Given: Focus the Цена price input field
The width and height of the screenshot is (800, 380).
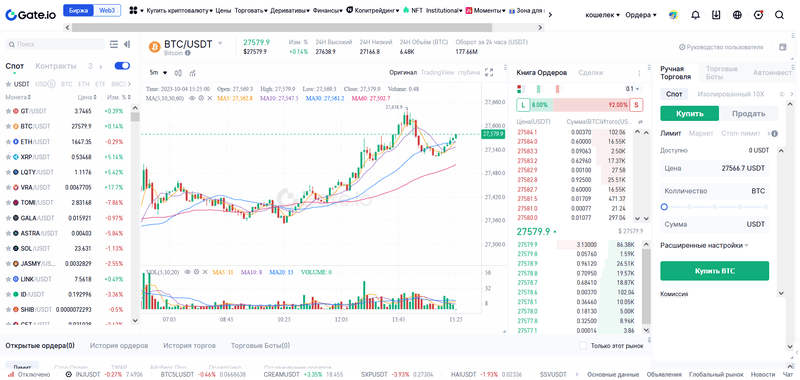Looking at the screenshot, I should [x=714, y=168].
